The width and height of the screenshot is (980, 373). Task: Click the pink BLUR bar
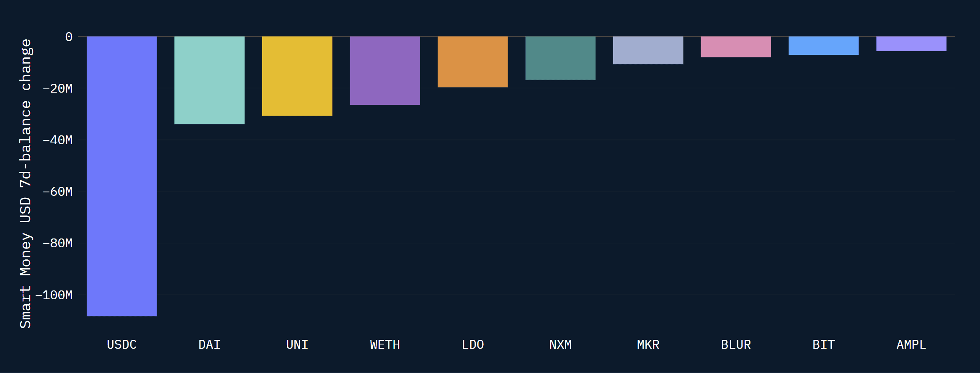click(x=736, y=47)
